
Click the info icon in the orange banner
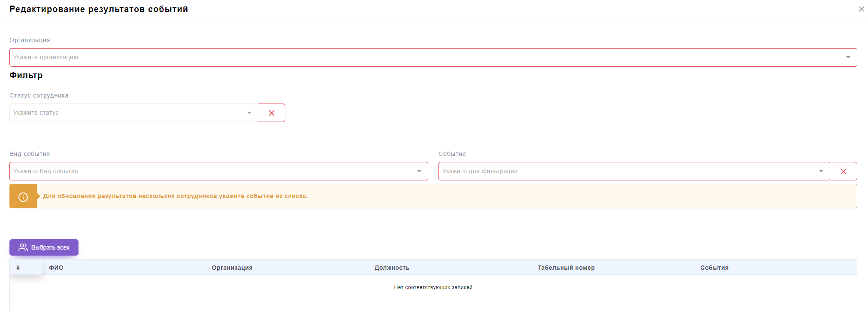tap(23, 197)
